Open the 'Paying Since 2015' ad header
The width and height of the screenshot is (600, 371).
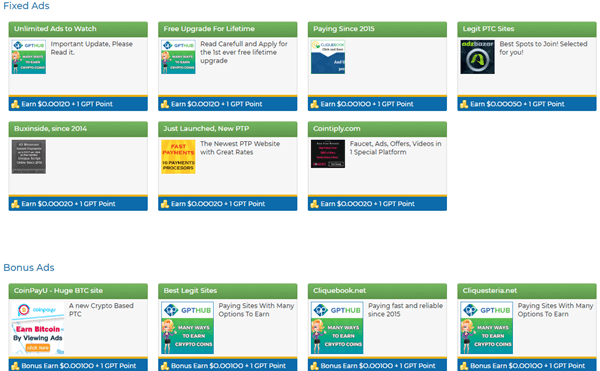click(377, 29)
